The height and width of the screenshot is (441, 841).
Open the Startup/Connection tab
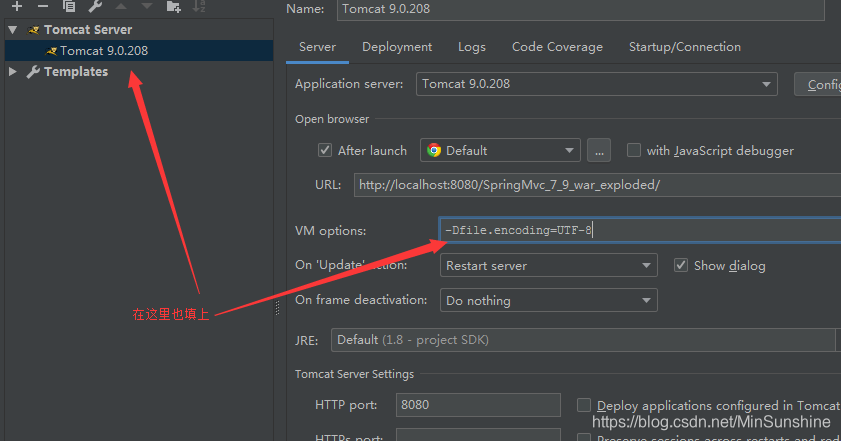(685, 47)
